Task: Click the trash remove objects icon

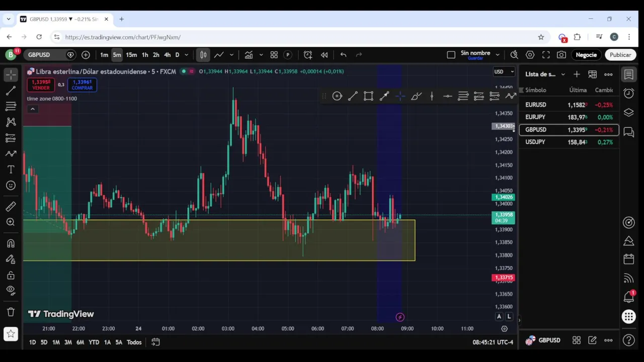Action: (x=11, y=312)
